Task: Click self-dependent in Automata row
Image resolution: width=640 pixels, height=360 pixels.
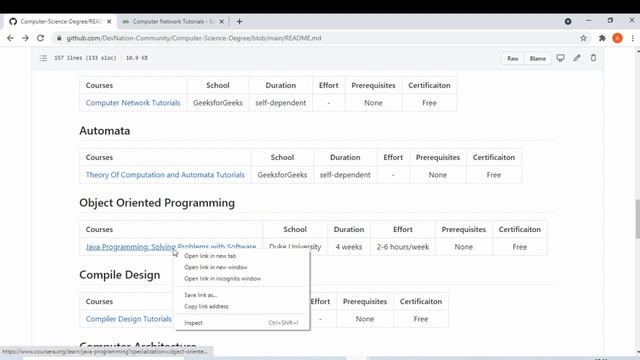Action: (345, 175)
